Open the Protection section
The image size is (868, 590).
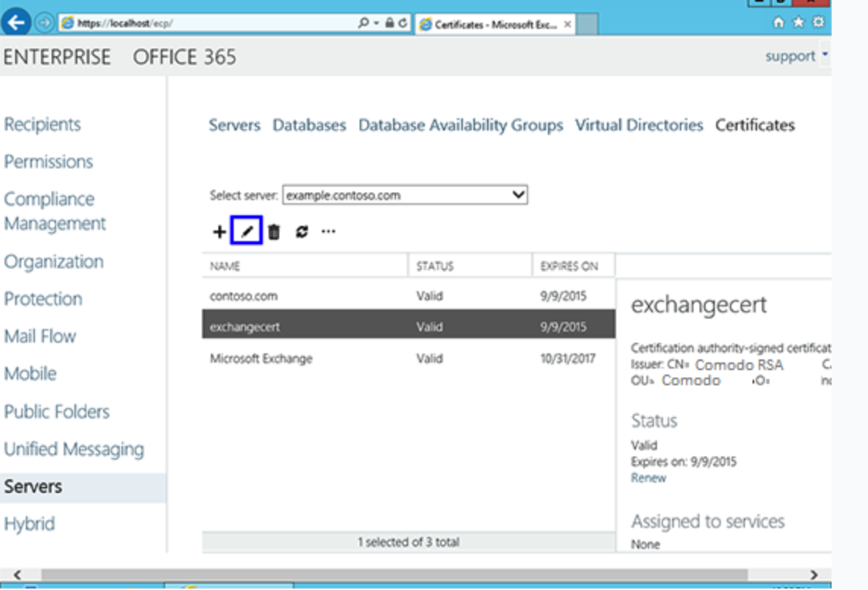click(x=43, y=299)
